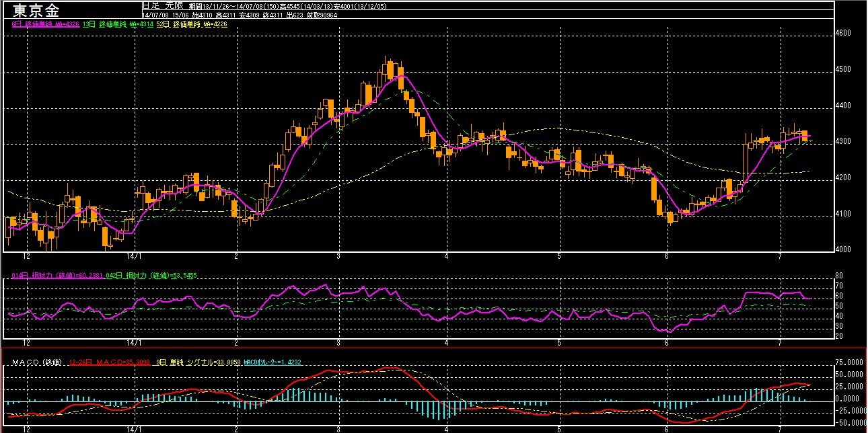The height and width of the screenshot is (433, 868).
Task: Click the -50.0000 level on MACD axis
Action: [x=848, y=422]
